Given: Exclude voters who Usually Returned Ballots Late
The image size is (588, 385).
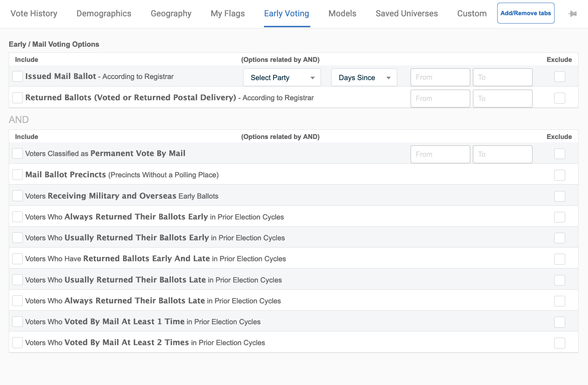Looking at the screenshot, I should coord(560,280).
